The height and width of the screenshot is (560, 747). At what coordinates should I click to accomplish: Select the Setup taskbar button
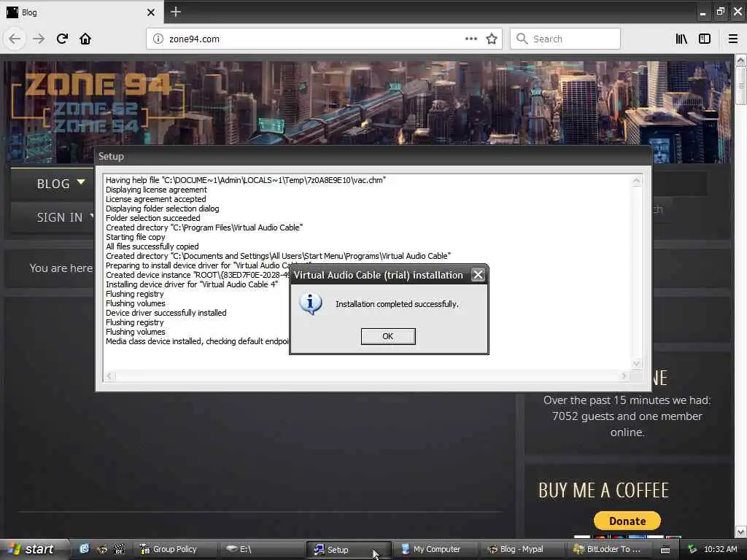[x=348, y=550]
